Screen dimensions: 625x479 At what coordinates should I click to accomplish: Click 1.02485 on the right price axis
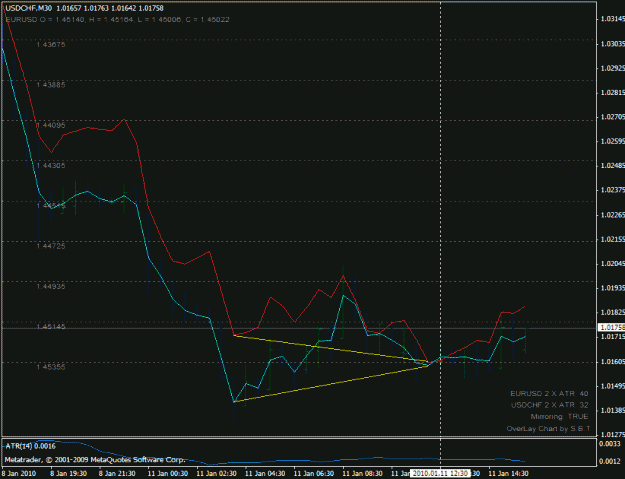pyautogui.click(x=613, y=165)
